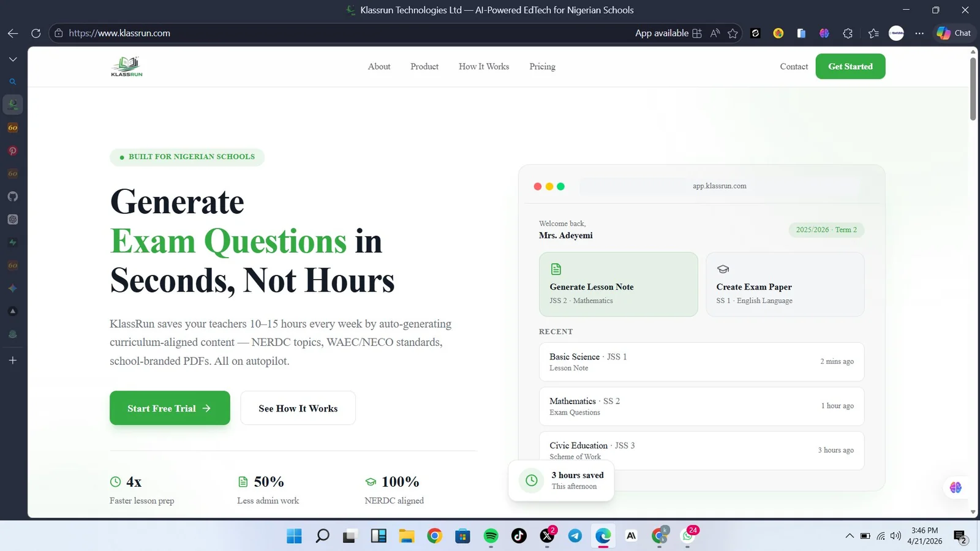Open browser Settings and more ellipsis menu

[919, 33]
